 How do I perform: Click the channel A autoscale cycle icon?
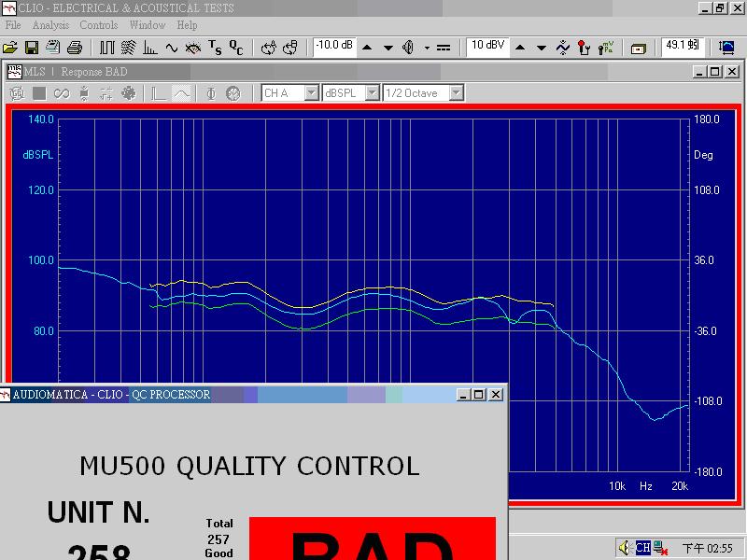[x=269, y=48]
